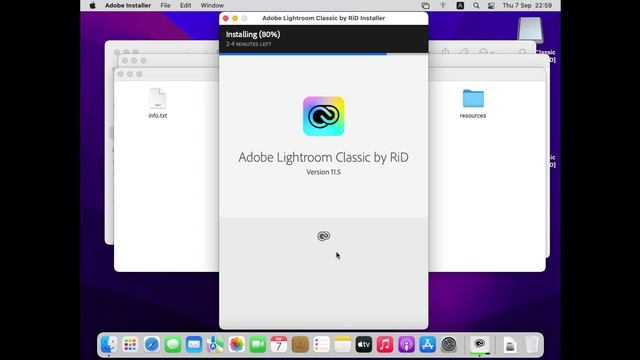Click the '2-4 MINUTES LEFT' text
This screenshot has width=640, height=360.
[249, 44]
